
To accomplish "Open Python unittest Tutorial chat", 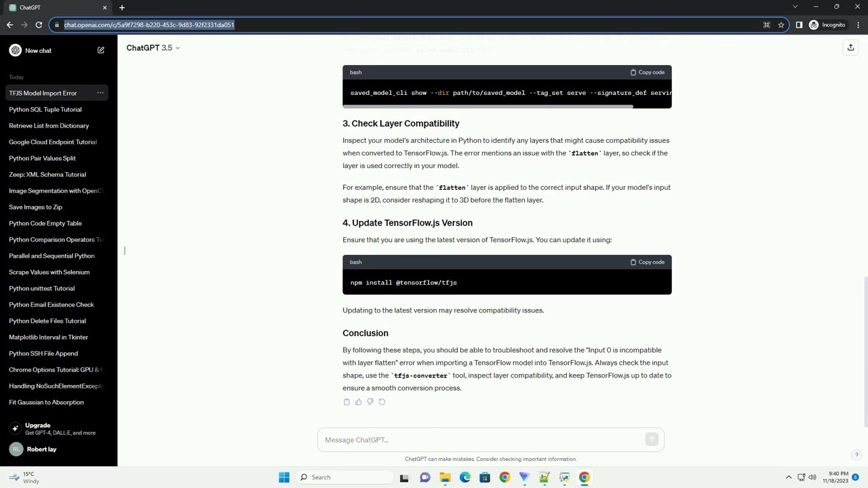I will (x=58, y=288).
